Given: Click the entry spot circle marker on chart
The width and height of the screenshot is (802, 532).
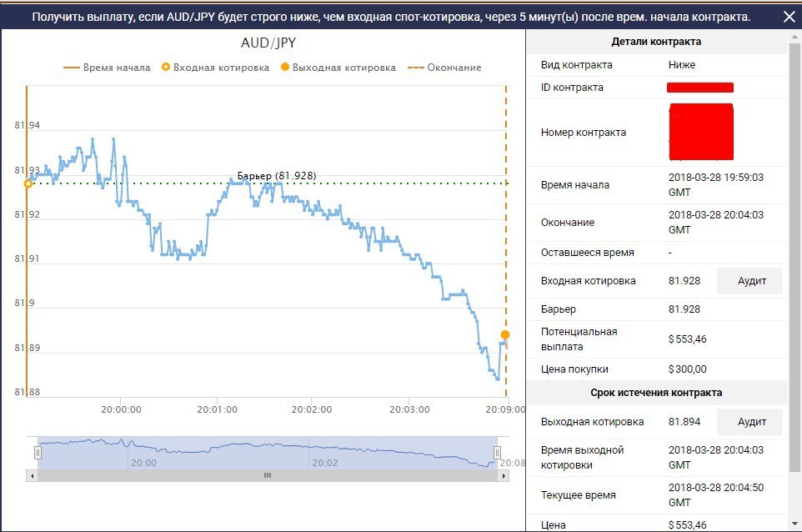Looking at the screenshot, I should pyautogui.click(x=28, y=183).
